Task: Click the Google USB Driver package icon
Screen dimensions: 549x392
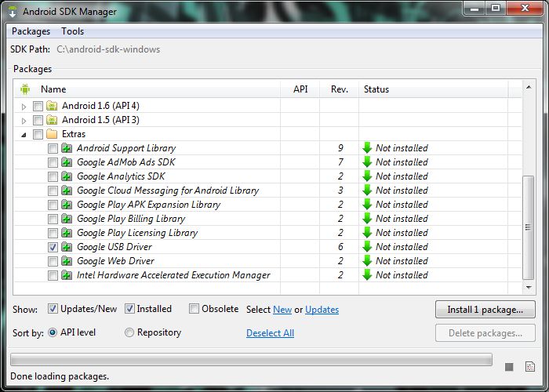Action: (67, 247)
